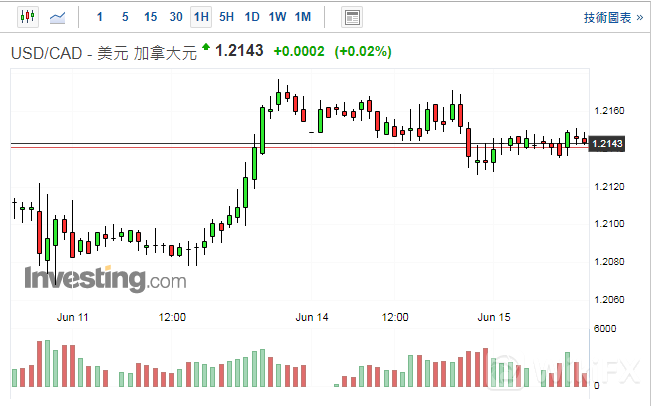Image resolution: width=651 pixels, height=406 pixels.
Task: Click the Jun 14 date marker
Action: [312, 317]
